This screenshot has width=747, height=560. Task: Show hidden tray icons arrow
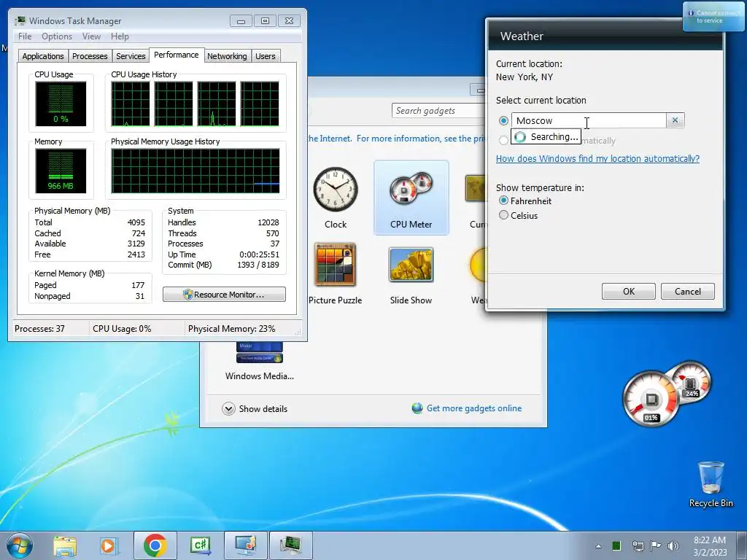[x=598, y=546]
